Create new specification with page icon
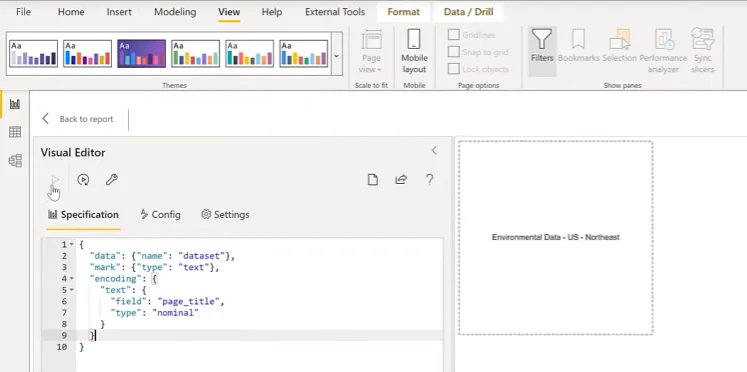This screenshot has height=372, width=747. pyautogui.click(x=373, y=180)
